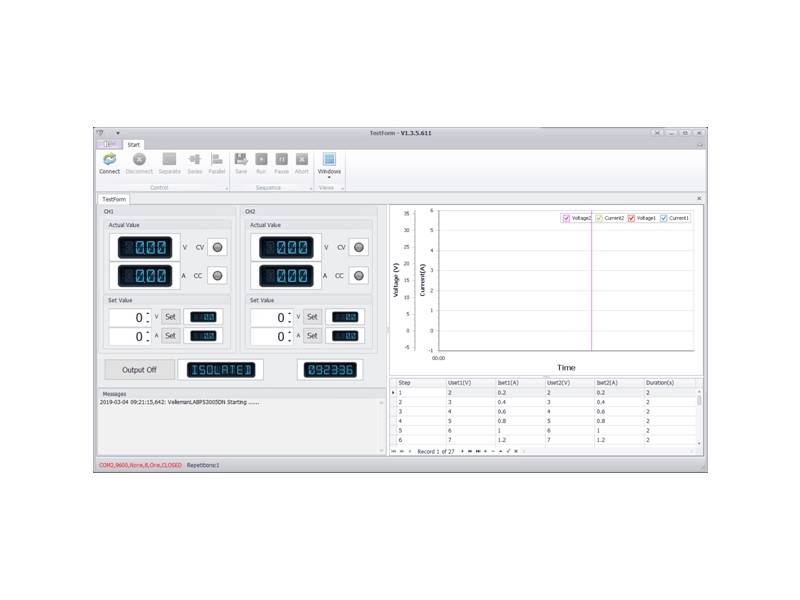Viewport: 800px width, 600px height.
Task: Expand the Control group dialog launcher
Action: click(226, 188)
